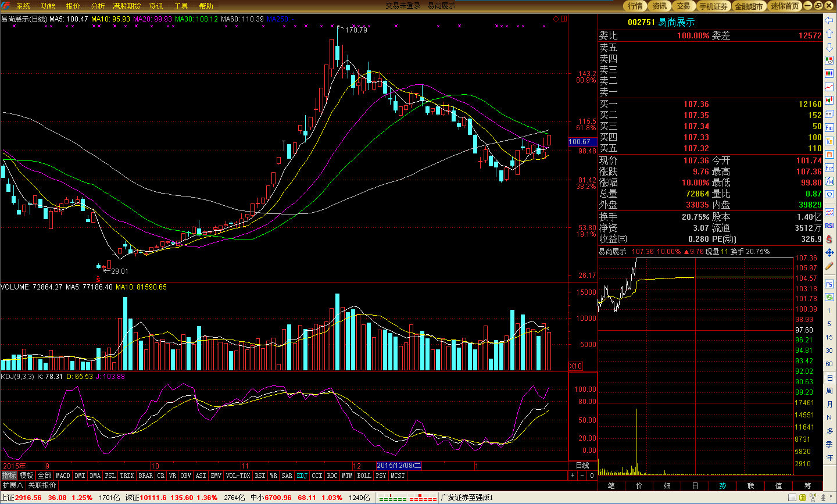The width and height of the screenshot is (837, 504).
Task: Select the pencil drawing tool icon
Action: [829, 266]
